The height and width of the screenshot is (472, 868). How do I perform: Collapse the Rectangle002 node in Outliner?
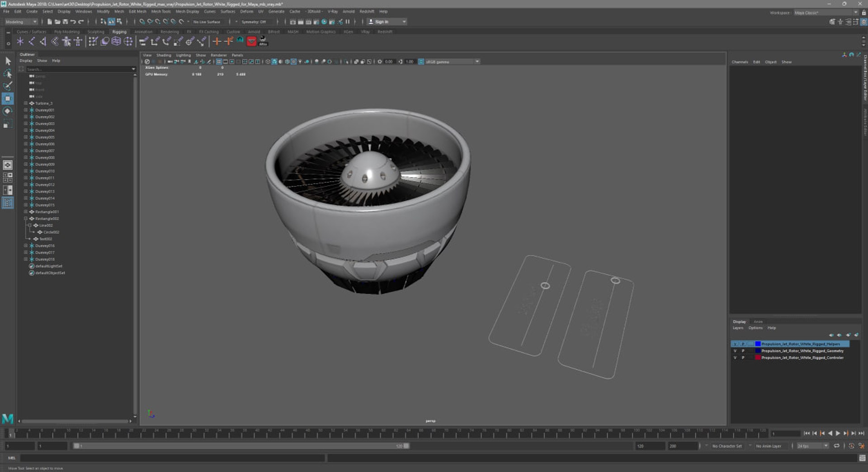[26, 219]
